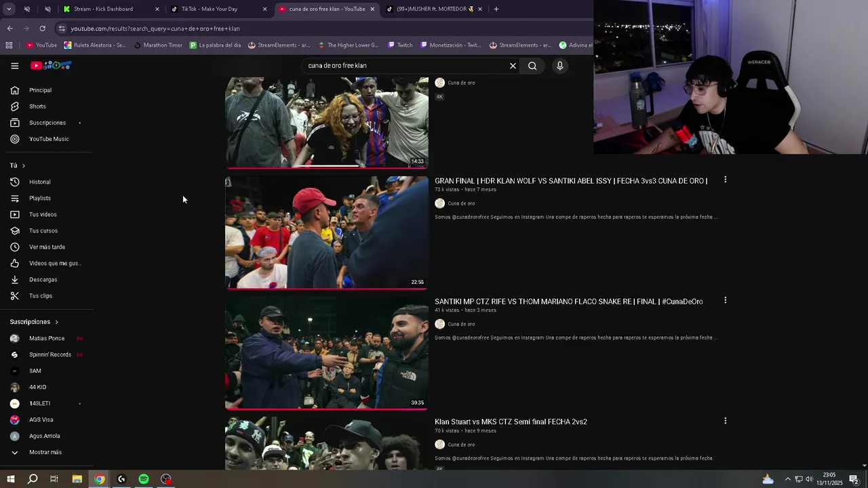This screenshot has width=868, height=488.
Task: Close the Kick Dashboard tab
Action: [x=157, y=9]
